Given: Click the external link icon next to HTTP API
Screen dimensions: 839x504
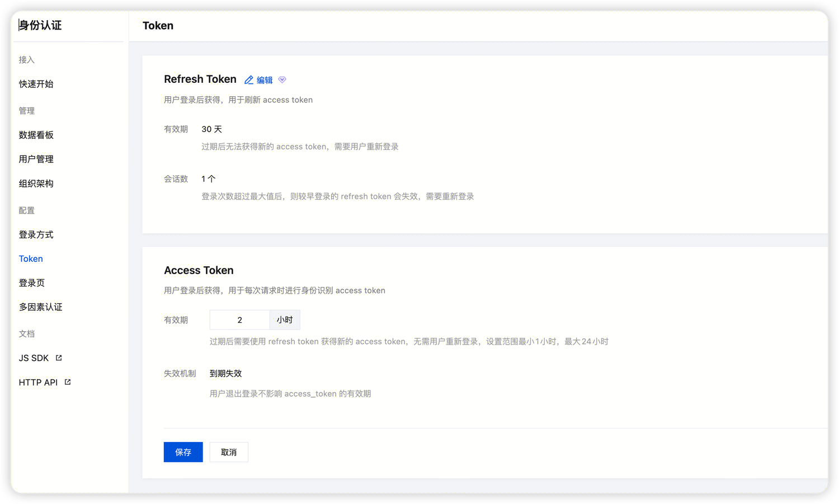Looking at the screenshot, I should 68,382.
